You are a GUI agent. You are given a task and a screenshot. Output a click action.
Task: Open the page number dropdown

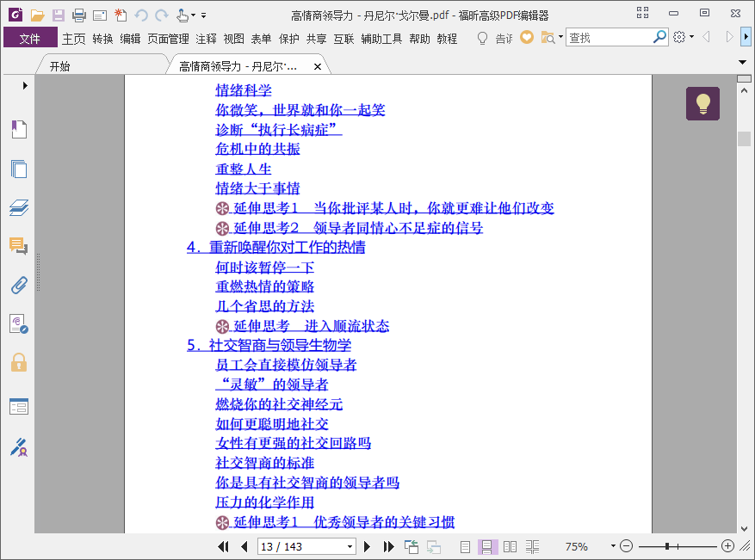pyautogui.click(x=350, y=546)
